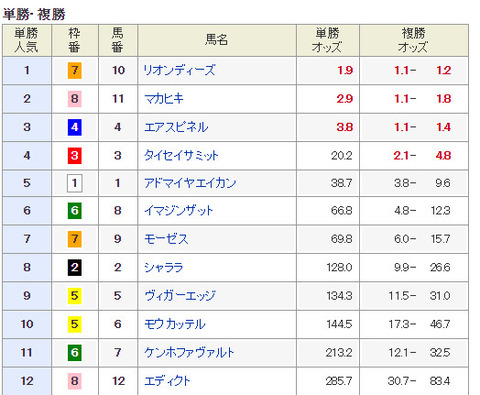Viewport: 480px width, 395px height.
Task: Open the モーゼス horse link
Action: [x=166, y=239]
